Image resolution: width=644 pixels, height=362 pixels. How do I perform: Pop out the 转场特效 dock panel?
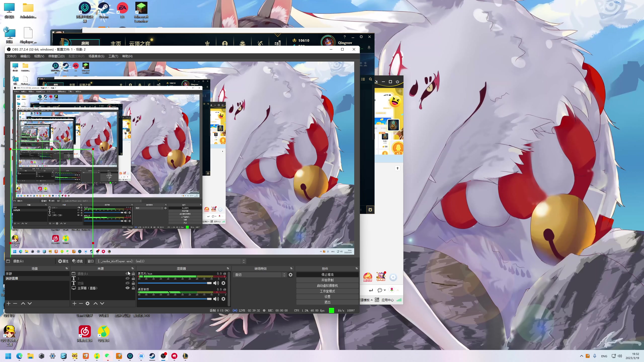click(291, 268)
